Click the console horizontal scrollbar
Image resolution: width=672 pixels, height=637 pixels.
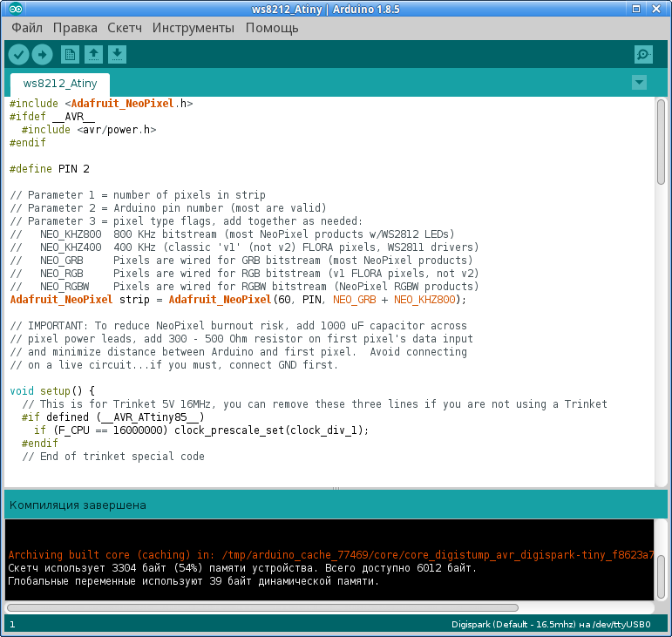261,607
